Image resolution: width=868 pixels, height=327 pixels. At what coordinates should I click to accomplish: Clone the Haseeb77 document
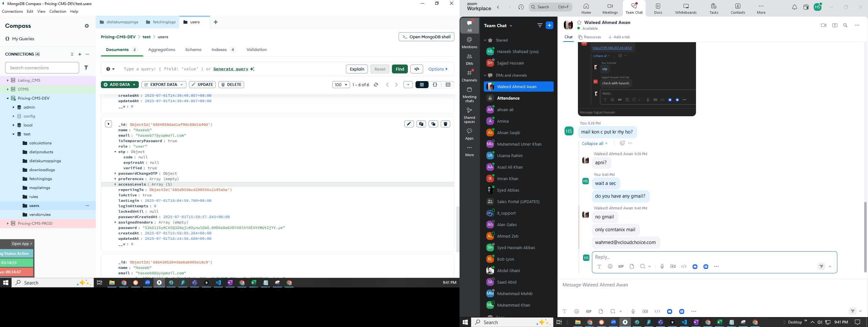pyautogui.click(x=433, y=124)
